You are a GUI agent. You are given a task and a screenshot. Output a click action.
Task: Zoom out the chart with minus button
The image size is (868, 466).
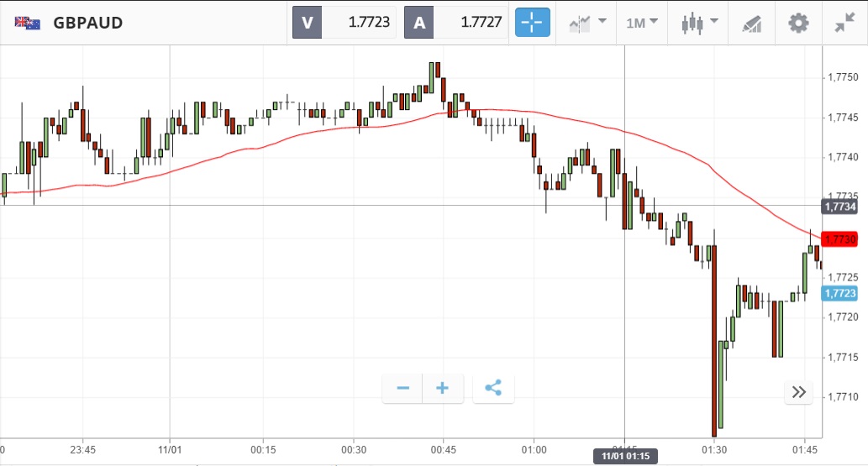coord(403,389)
